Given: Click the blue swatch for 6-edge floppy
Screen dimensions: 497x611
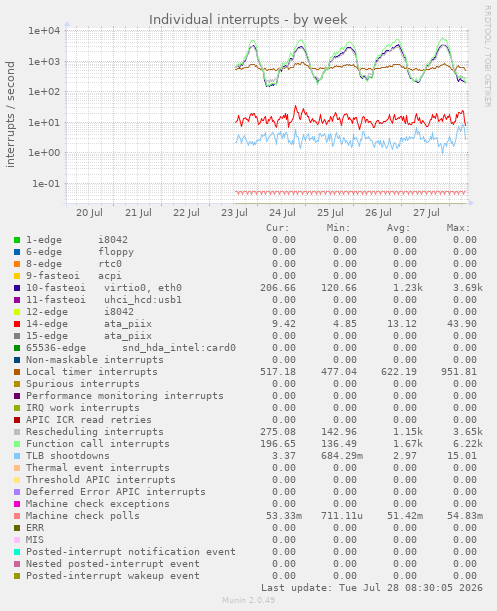Looking at the screenshot, I should click(x=17, y=252).
